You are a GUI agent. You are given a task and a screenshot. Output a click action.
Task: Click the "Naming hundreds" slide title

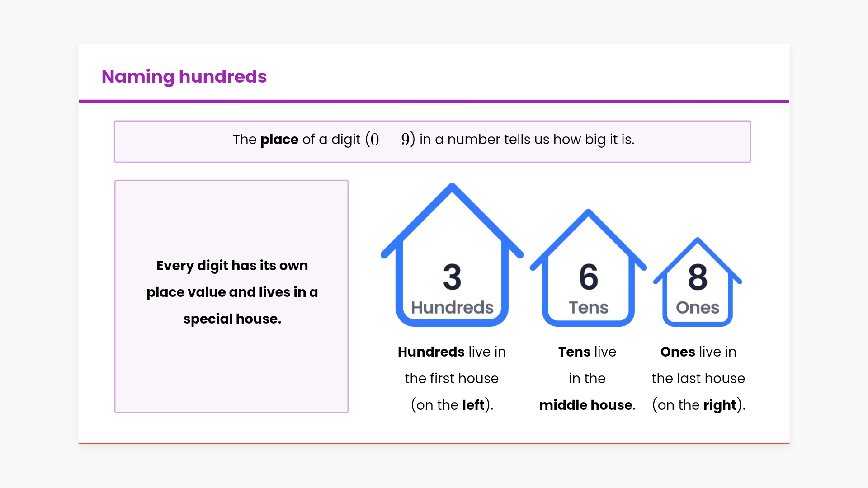click(x=184, y=77)
